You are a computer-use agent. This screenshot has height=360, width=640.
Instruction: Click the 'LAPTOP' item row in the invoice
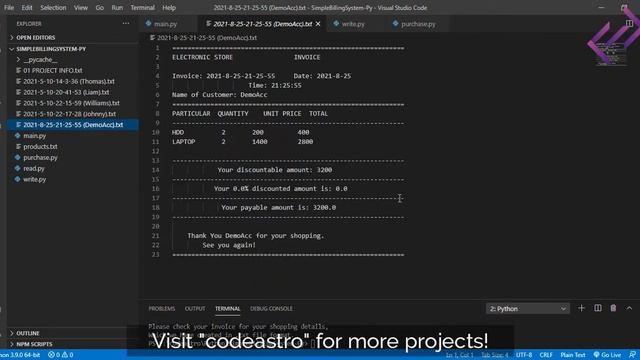(x=242, y=142)
